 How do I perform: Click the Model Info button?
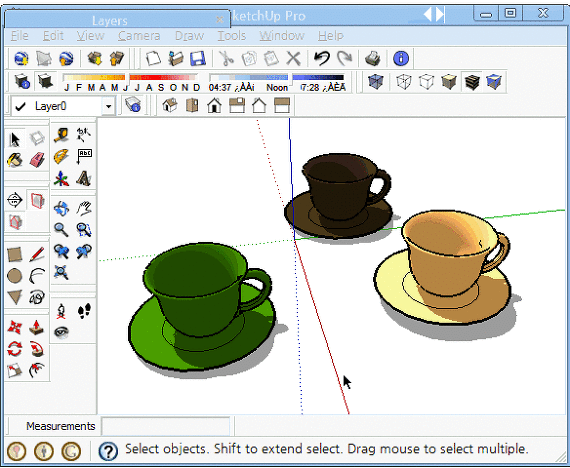click(x=401, y=58)
